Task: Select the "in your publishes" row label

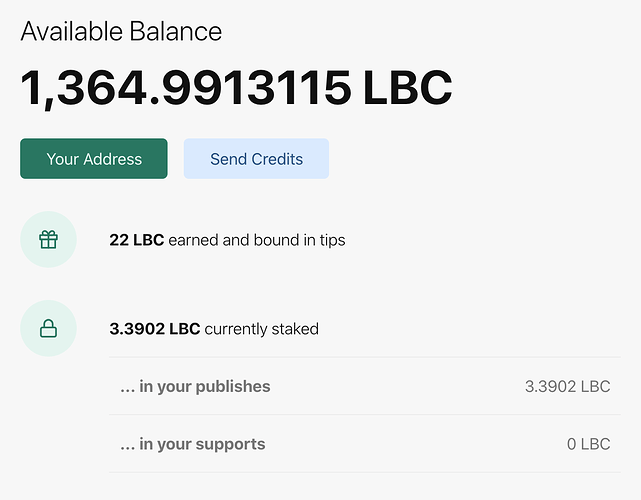Action: [x=205, y=386]
